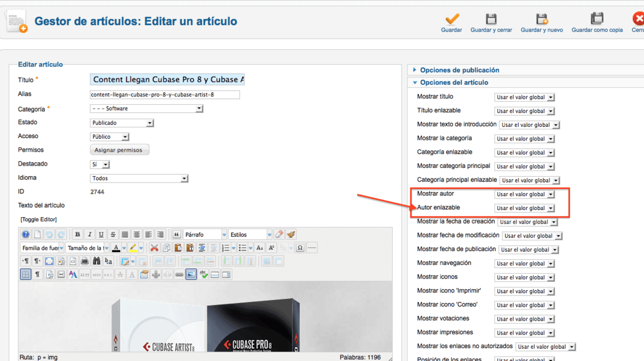Toggle underline formatting
The width and height of the screenshot is (644, 361).
pos(101,234)
